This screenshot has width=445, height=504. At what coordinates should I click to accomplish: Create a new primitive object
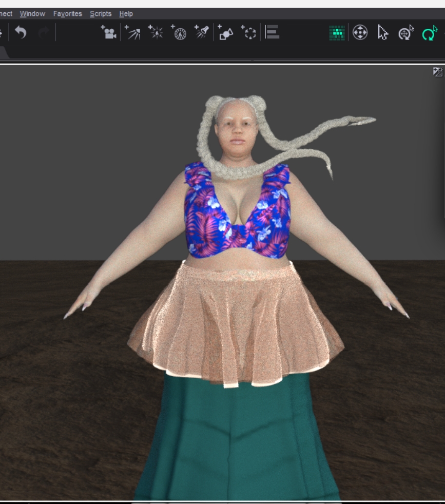[x=225, y=33]
